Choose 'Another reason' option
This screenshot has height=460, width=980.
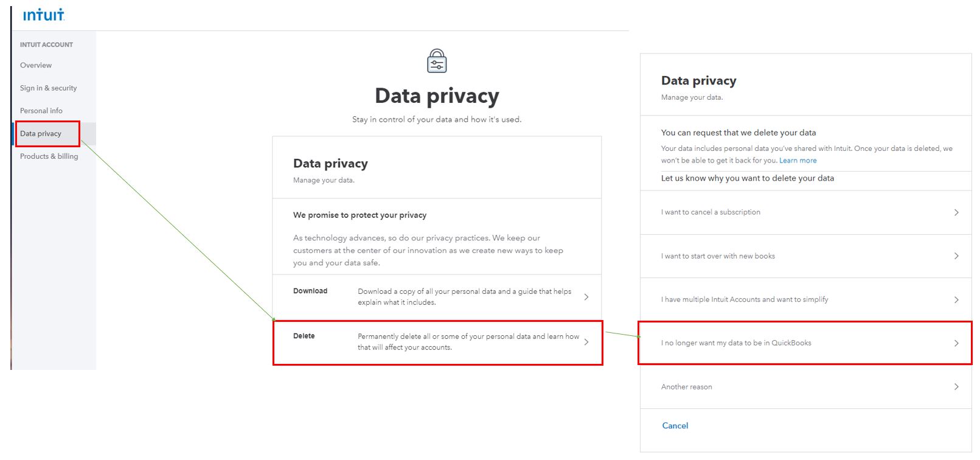tap(686, 387)
